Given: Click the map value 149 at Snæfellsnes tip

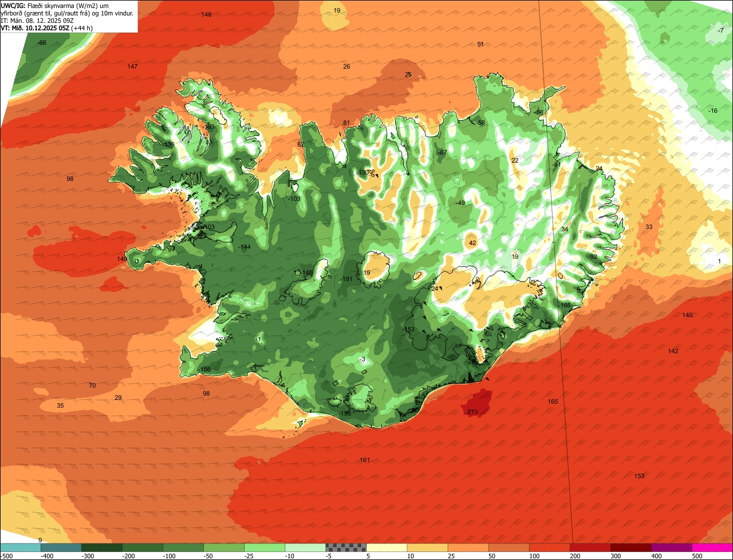Looking at the screenshot, I should (x=122, y=259).
